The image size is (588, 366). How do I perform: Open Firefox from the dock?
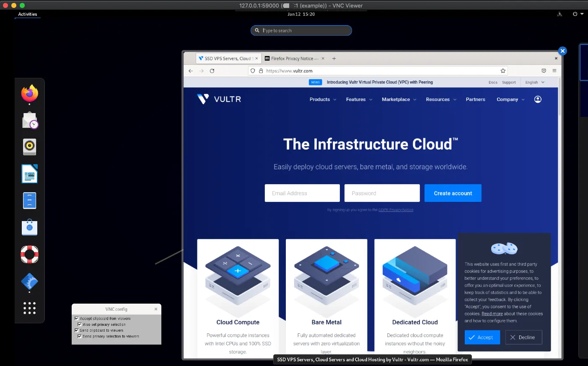click(x=29, y=93)
